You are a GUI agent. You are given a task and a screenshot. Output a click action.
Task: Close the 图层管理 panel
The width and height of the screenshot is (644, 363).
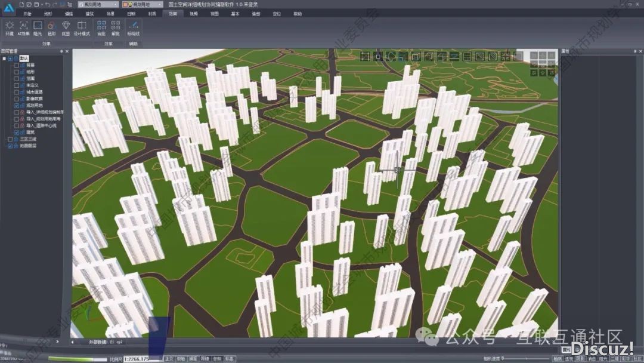(x=67, y=51)
